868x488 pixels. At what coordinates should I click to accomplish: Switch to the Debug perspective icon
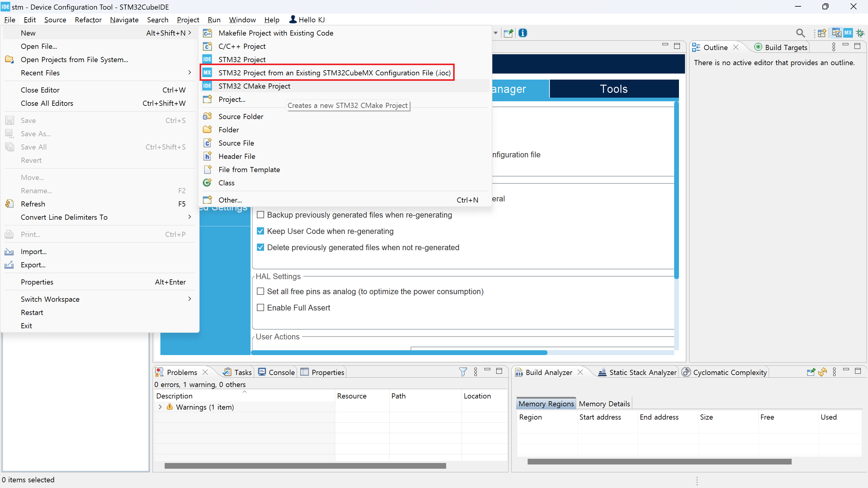click(x=860, y=33)
